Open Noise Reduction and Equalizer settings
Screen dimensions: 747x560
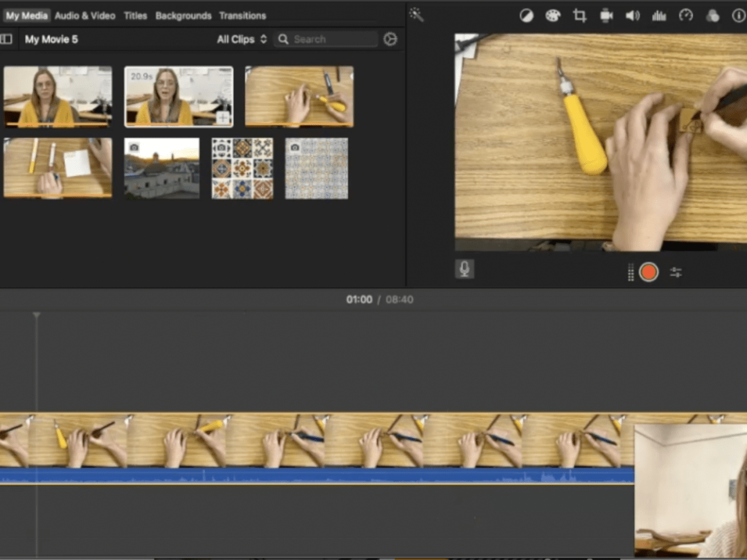[659, 16]
